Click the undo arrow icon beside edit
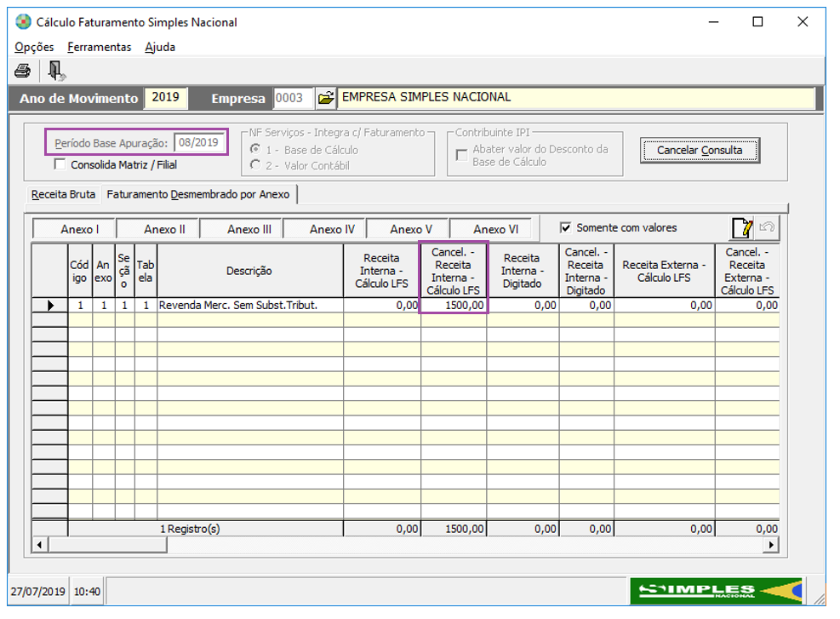This screenshot has width=840, height=619. (x=767, y=228)
